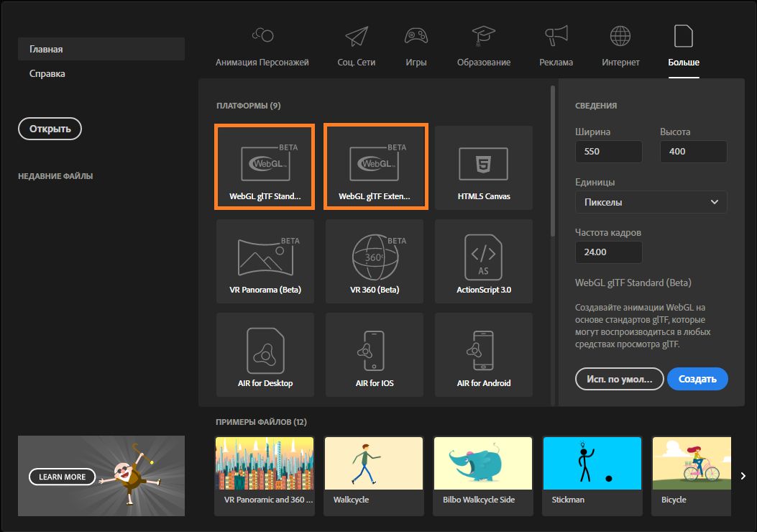Screen dimensions: 757x532
Task: Open the Bilbo Walkcycle Side sample
Action: (x=483, y=476)
